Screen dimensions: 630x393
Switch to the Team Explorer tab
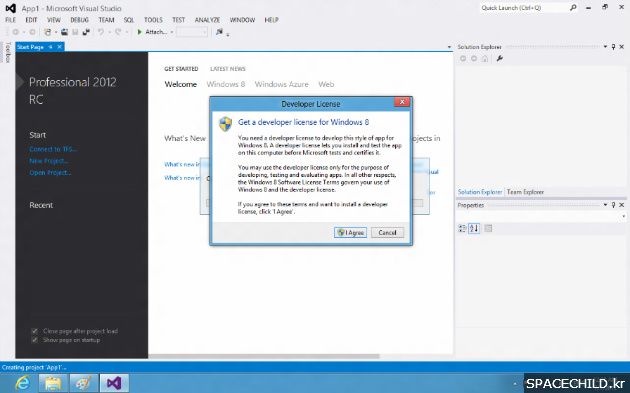tap(525, 192)
